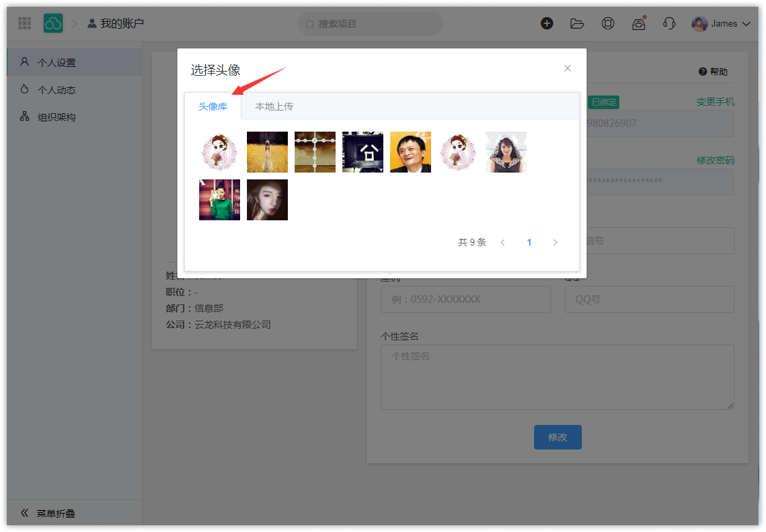
Task: Go to previous avatar page
Action: 503,242
